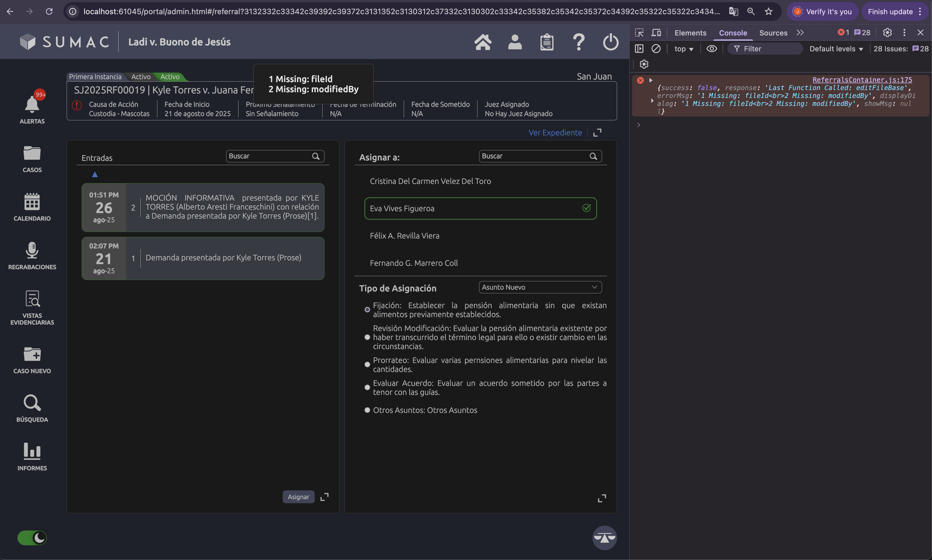Open the Informes chart icon

click(32, 451)
